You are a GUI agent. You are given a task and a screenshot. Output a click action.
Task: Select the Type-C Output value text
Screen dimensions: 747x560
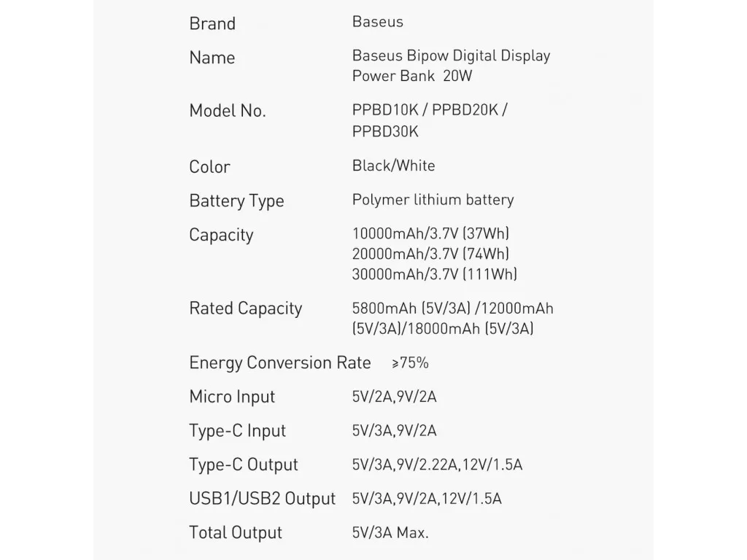438,465
